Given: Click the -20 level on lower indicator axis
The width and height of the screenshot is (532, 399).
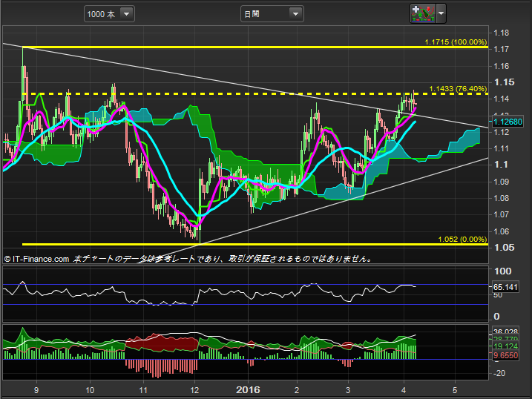Looking at the screenshot, I should [x=499, y=373].
